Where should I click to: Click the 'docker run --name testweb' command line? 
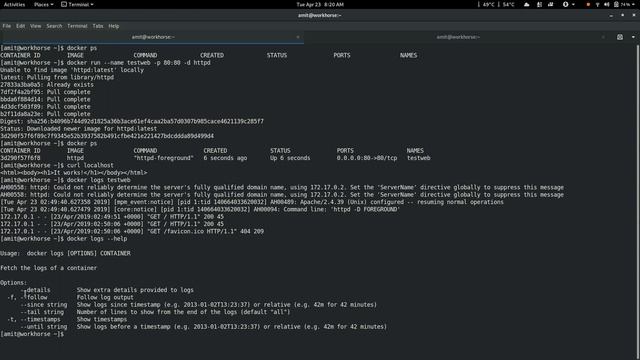(106, 63)
